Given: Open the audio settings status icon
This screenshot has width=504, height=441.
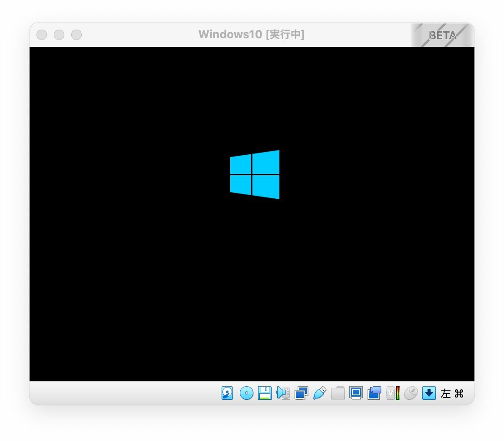Looking at the screenshot, I should [283, 393].
